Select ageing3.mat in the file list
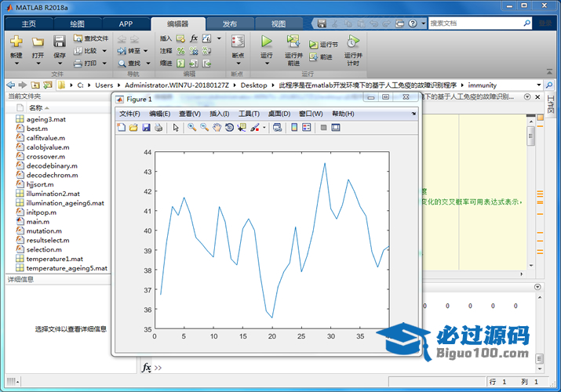The image size is (561, 392). 46,119
